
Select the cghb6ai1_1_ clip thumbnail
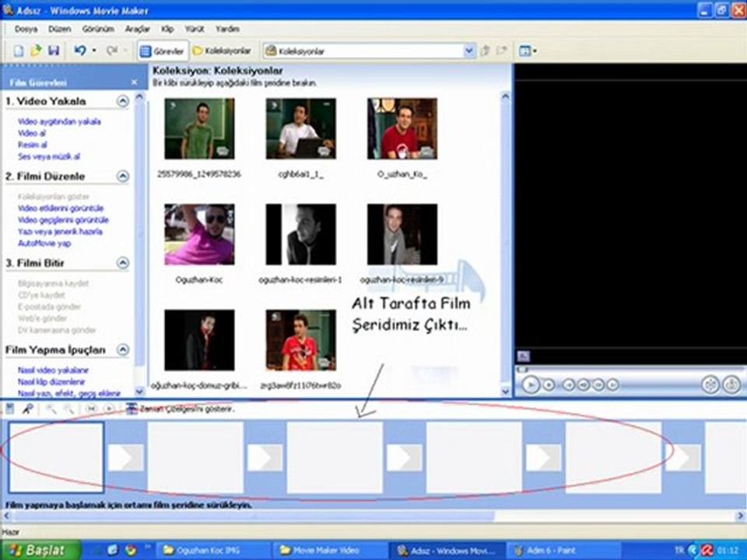pyautogui.click(x=300, y=128)
